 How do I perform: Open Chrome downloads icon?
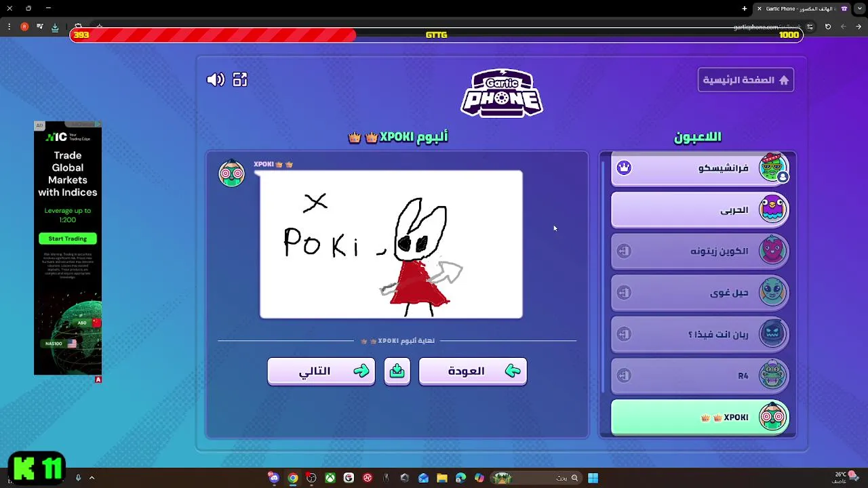coord(55,26)
